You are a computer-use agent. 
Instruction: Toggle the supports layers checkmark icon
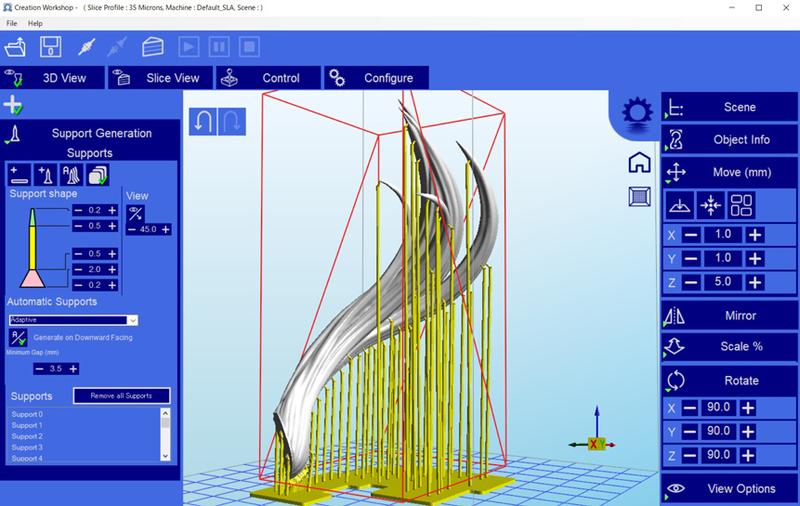pos(97,175)
